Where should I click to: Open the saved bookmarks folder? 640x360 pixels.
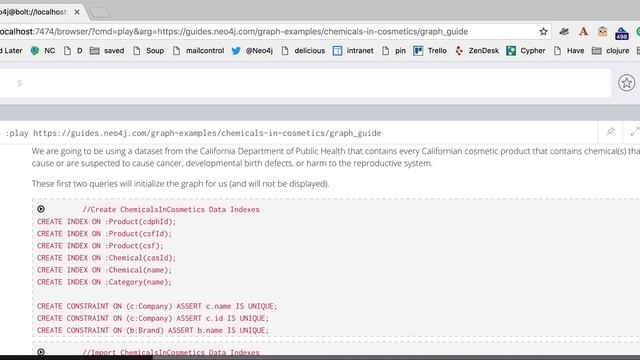tap(107, 51)
